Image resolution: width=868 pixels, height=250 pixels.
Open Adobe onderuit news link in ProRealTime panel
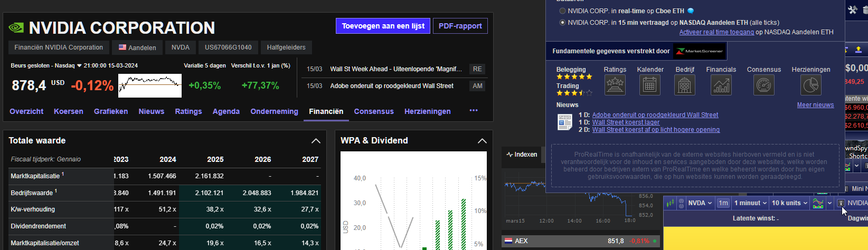coord(655,115)
